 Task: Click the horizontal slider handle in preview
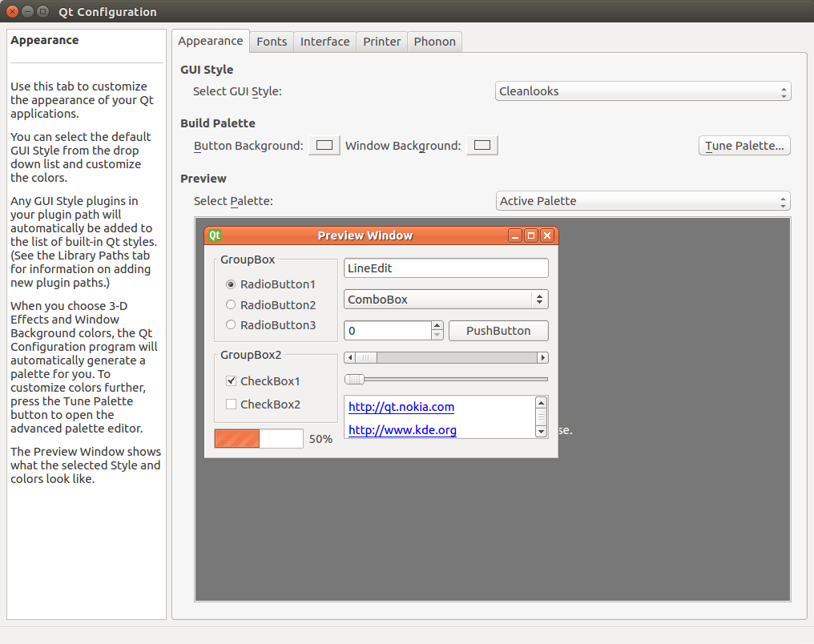(x=353, y=379)
